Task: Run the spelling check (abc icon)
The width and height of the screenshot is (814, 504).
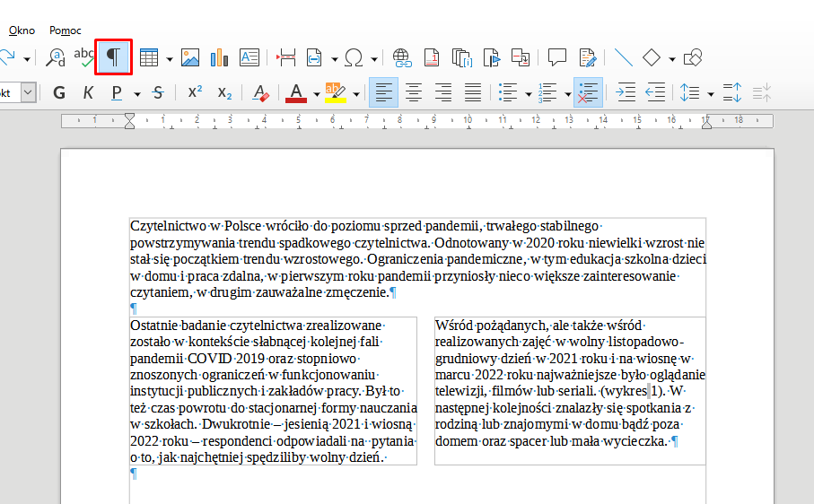Action: point(83,57)
